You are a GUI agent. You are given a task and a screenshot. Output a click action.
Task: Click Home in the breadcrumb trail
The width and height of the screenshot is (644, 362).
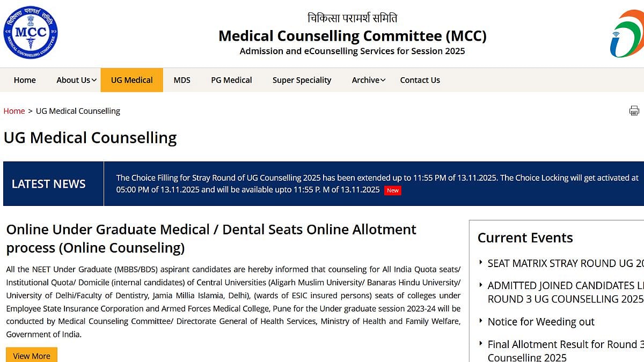pyautogui.click(x=14, y=110)
